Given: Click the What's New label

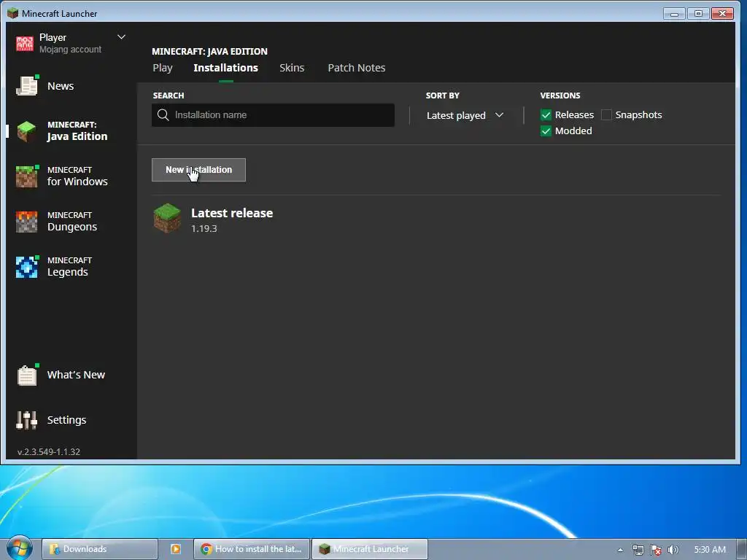Looking at the screenshot, I should (x=76, y=375).
